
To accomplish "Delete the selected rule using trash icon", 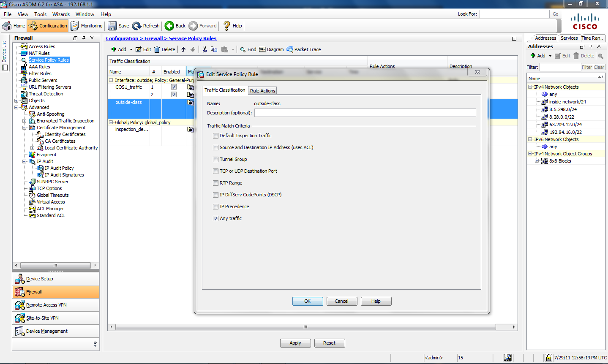I will tap(157, 49).
